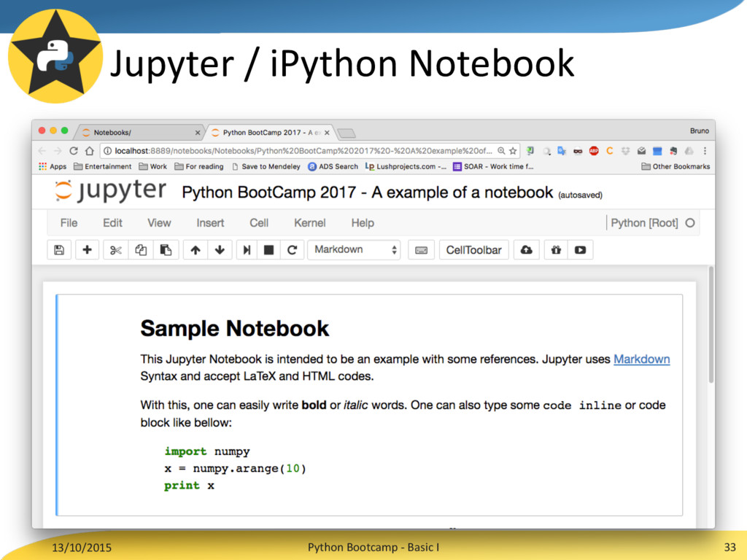The height and width of the screenshot is (560, 747).
Task: Click the notebook vertical scrollbar
Action: coord(711,324)
